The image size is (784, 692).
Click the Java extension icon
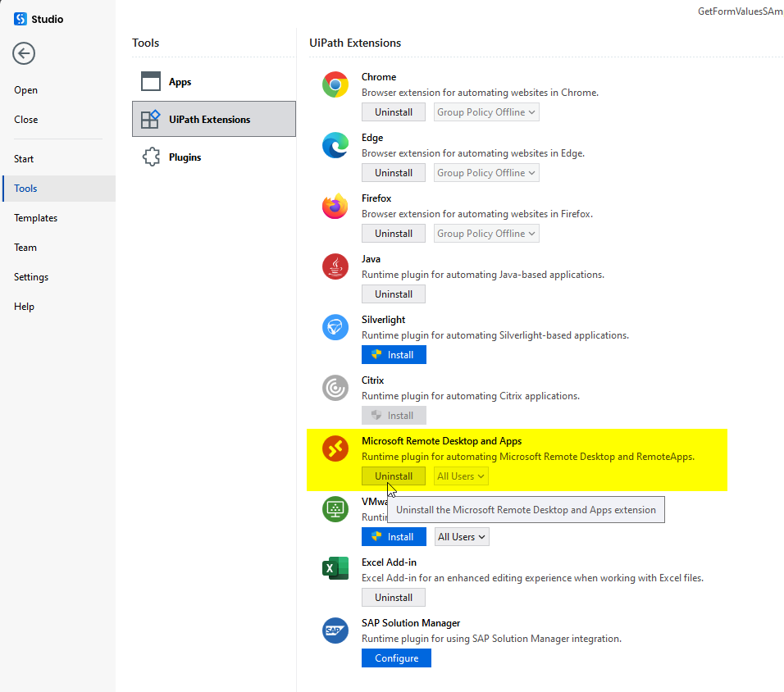coord(335,266)
